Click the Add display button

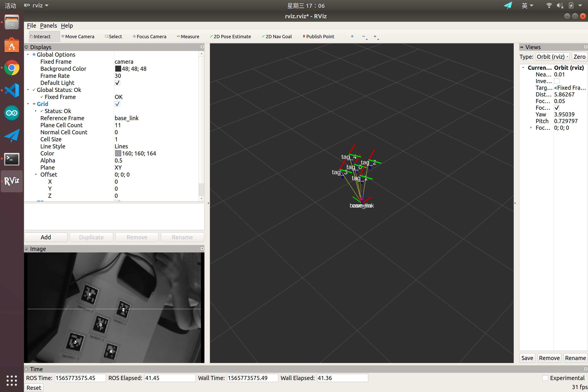(46, 237)
